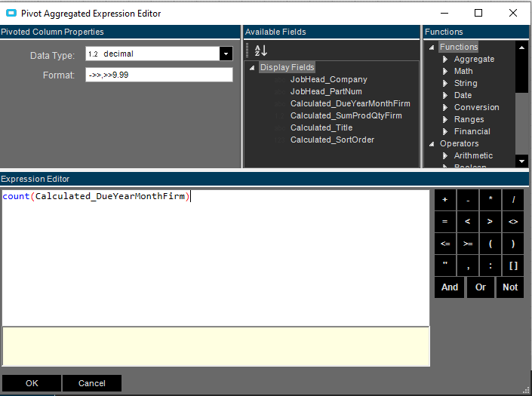Insert the divide slash operator

[x=513, y=200]
